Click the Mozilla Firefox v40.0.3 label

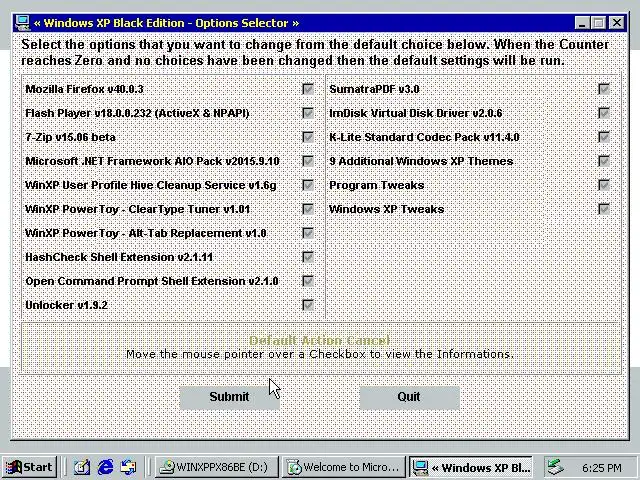84,89
